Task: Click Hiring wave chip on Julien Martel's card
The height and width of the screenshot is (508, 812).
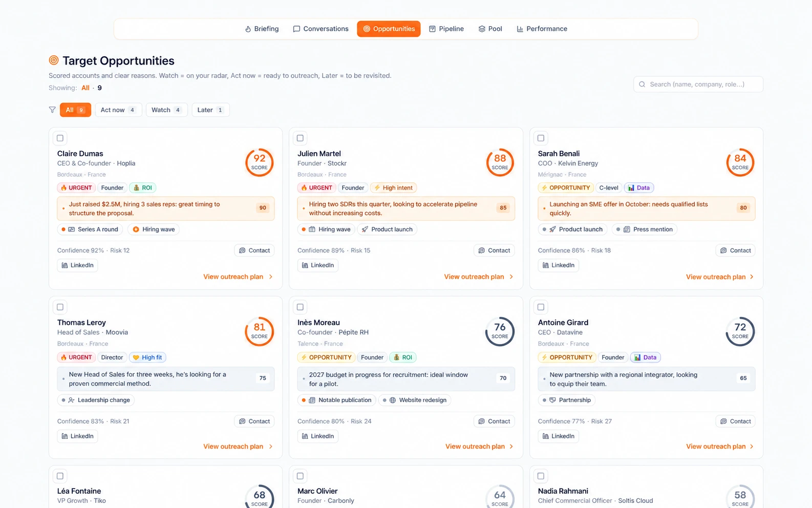Action: (327, 229)
